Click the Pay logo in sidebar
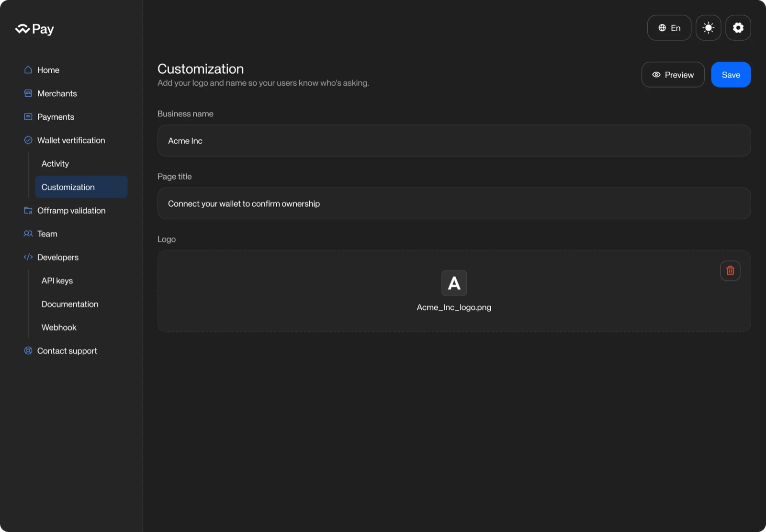Image resolution: width=766 pixels, height=532 pixels. [x=34, y=29]
